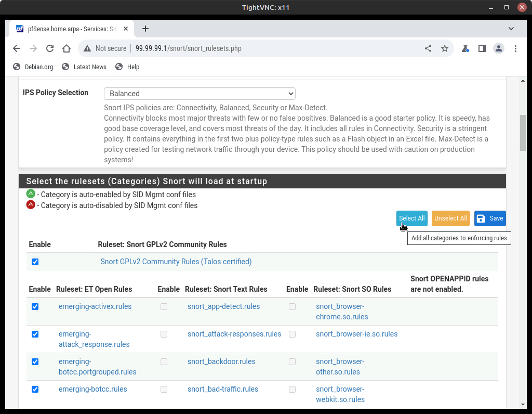The height and width of the screenshot is (414, 532).
Task: Open emerging-botcc.rules link
Action: (x=92, y=389)
